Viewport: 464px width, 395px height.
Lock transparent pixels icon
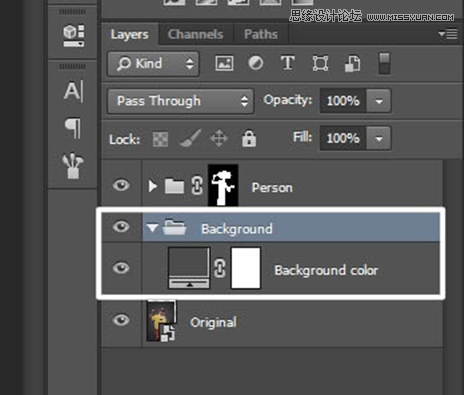tap(160, 139)
